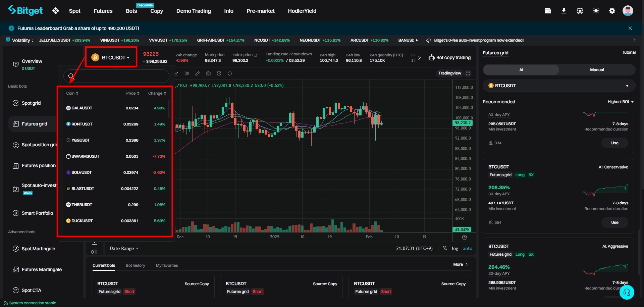Image resolution: width=644 pixels, height=307 pixels.
Task: Open chart settings gear below price axis
Action: pyautogui.click(x=465, y=237)
